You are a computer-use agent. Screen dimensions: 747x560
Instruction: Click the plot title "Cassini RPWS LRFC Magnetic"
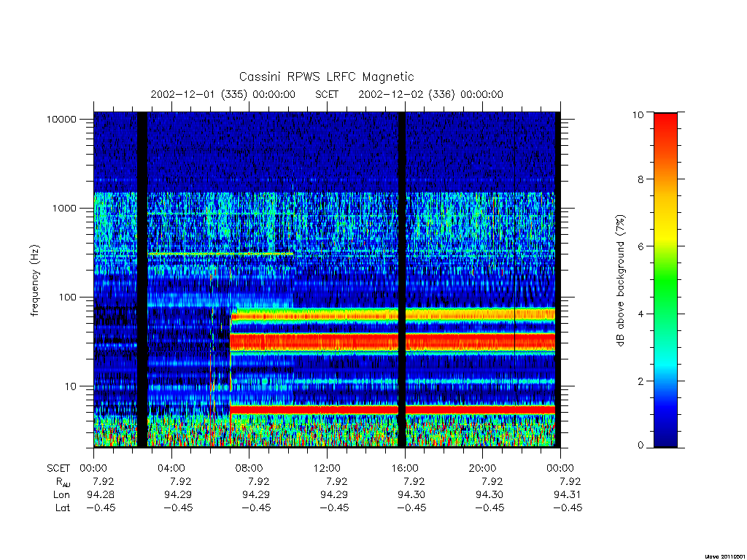tap(326, 77)
